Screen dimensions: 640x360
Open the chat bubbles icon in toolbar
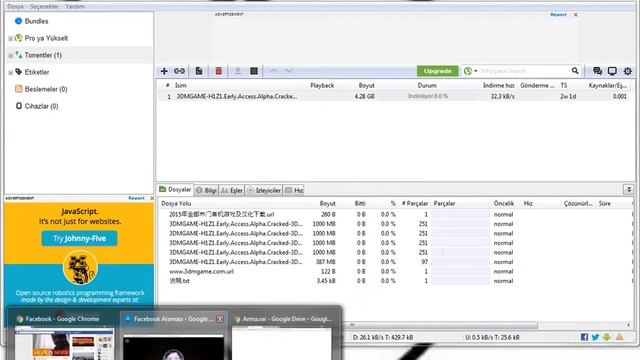tap(597, 71)
